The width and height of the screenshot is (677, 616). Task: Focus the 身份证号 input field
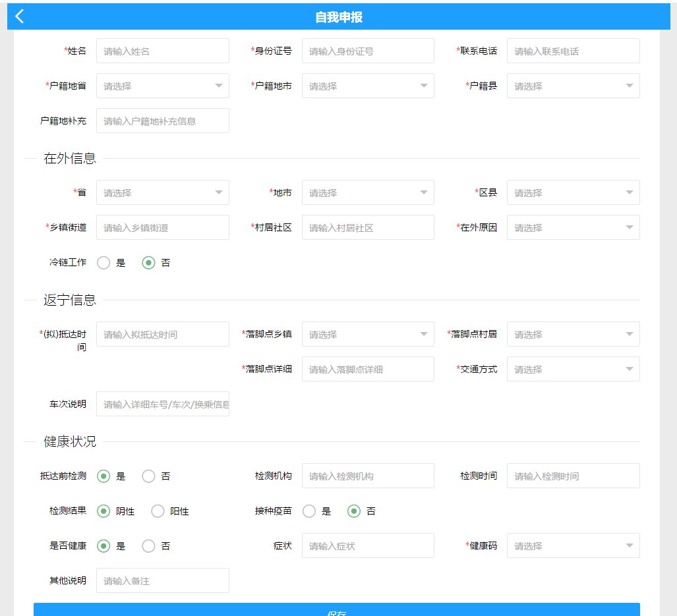pyautogui.click(x=368, y=51)
